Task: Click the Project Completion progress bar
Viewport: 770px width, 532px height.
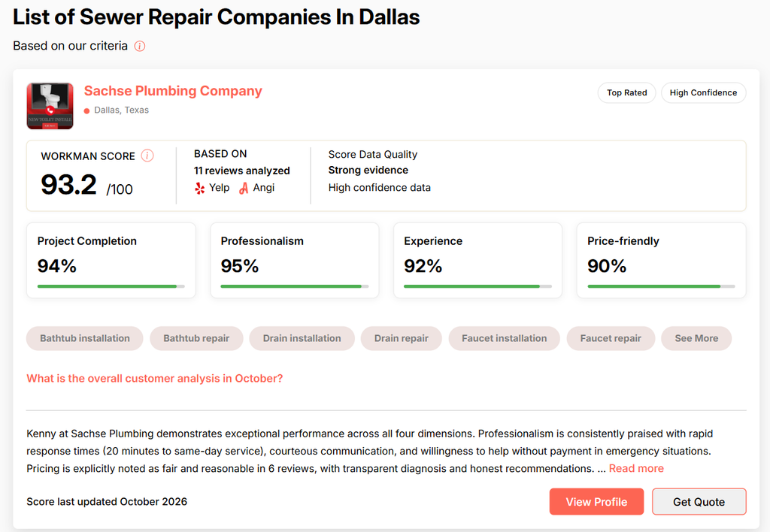Action: tap(111, 286)
